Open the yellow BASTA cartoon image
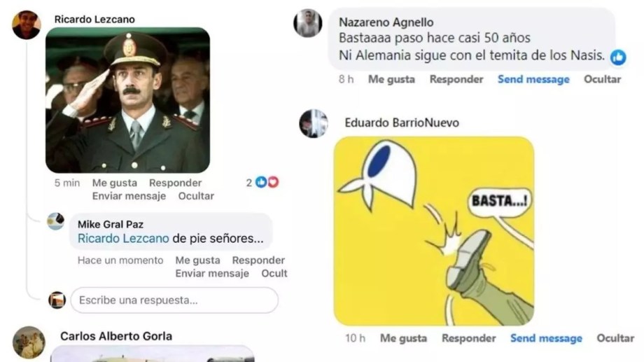Screen dimensions: 644x362 pyautogui.click(x=434, y=231)
